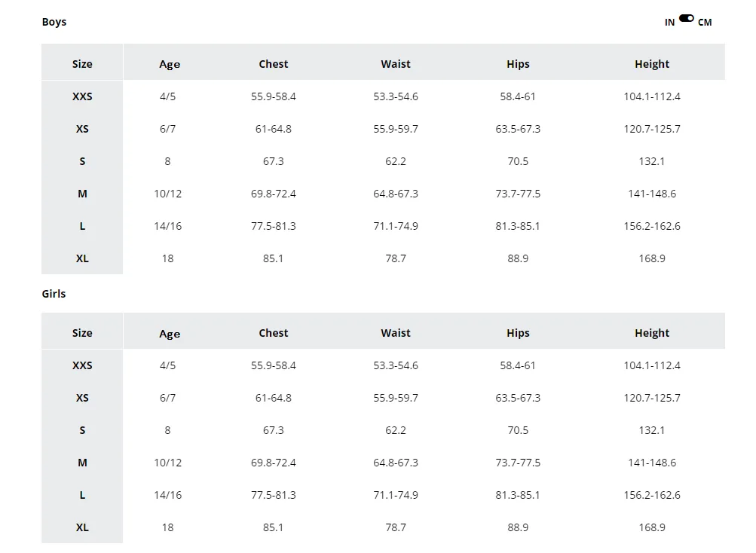
Task: Click Girls table Waist column header
Action: (x=396, y=333)
